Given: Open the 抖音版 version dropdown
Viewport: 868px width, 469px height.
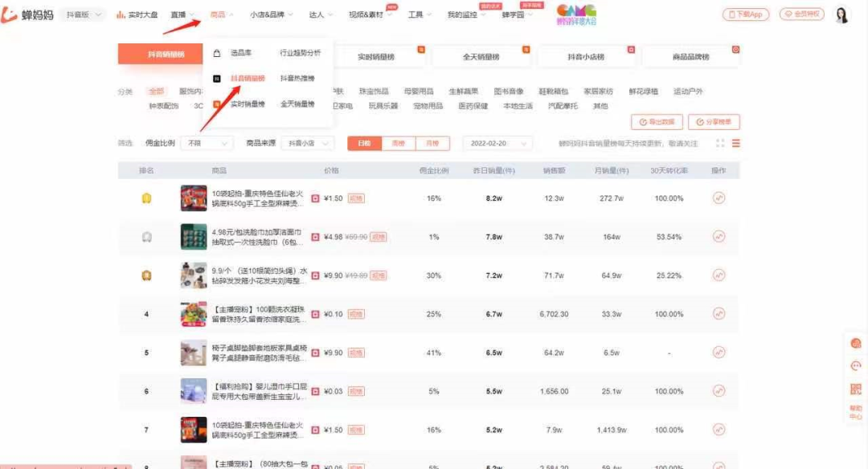Looking at the screenshot, I should [x=83, y=14].
